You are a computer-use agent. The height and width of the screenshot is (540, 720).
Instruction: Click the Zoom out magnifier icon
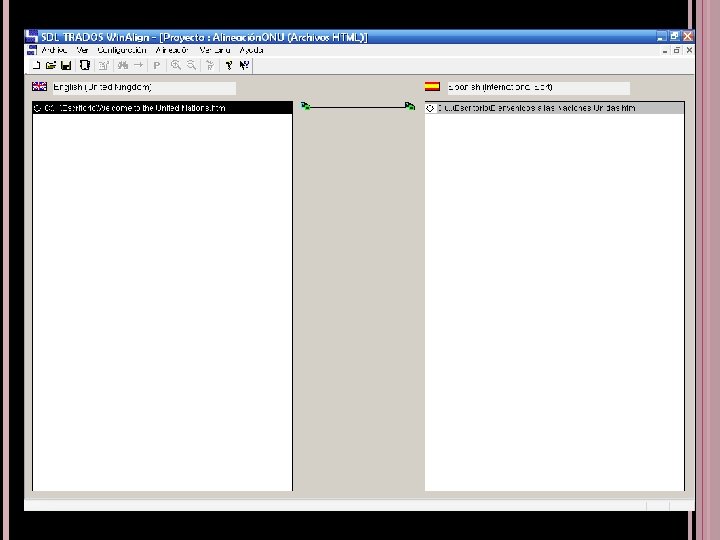tap(191, 65)
